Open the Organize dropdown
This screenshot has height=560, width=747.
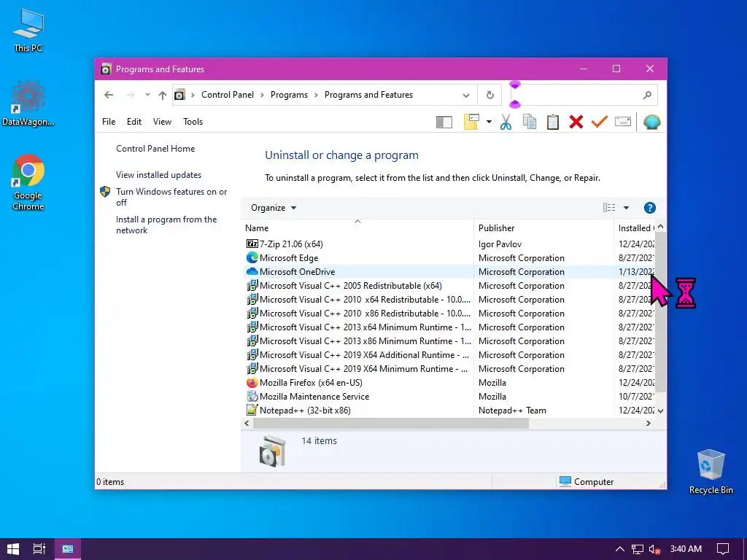274,208
